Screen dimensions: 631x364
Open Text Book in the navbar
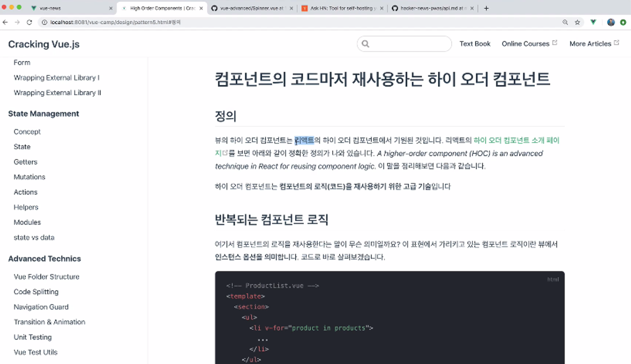pos(475,44)
